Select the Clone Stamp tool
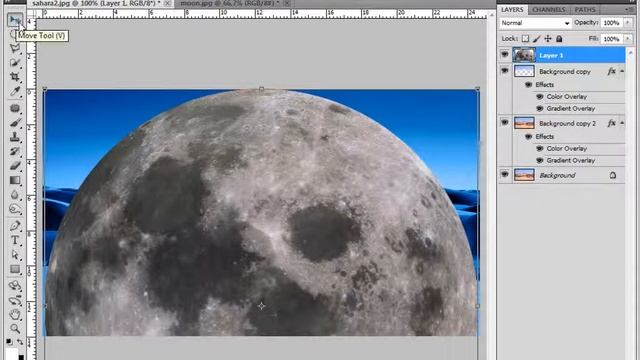This screenshot has width=640, height=360. click(x=15, y=137)
